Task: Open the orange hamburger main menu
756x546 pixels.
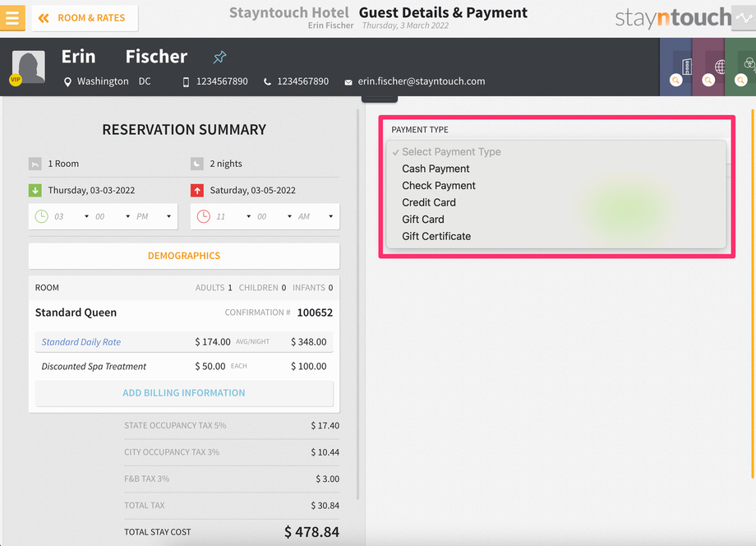Action: click(x=12, y=18)
